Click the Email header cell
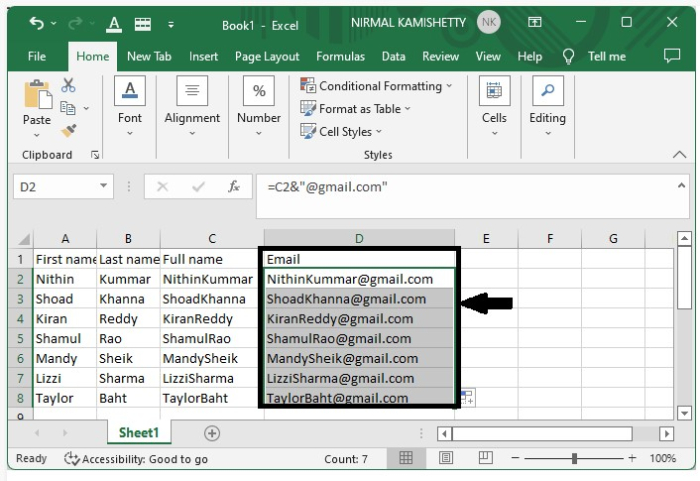Image resolution: width=700 pixels, height=481 pixels. coord(359,259)
